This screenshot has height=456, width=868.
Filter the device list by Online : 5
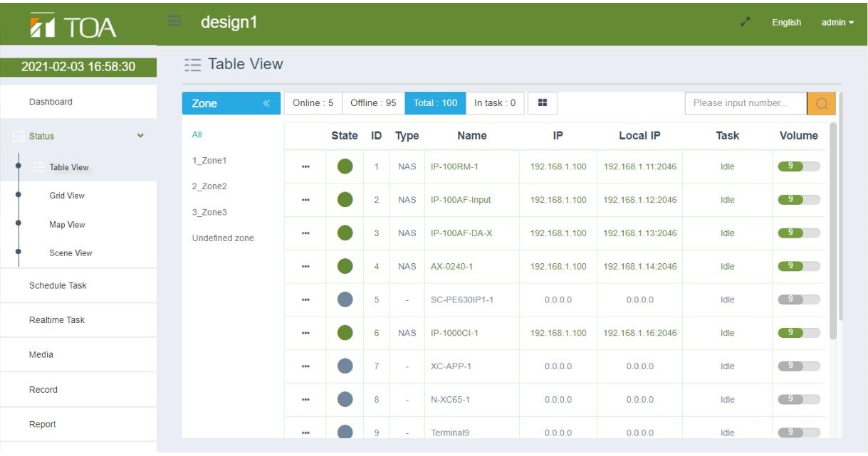(313, 103)
